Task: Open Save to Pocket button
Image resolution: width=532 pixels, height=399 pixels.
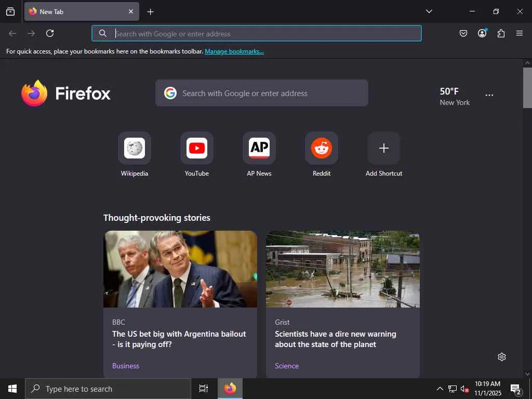Action: point(463,33)
